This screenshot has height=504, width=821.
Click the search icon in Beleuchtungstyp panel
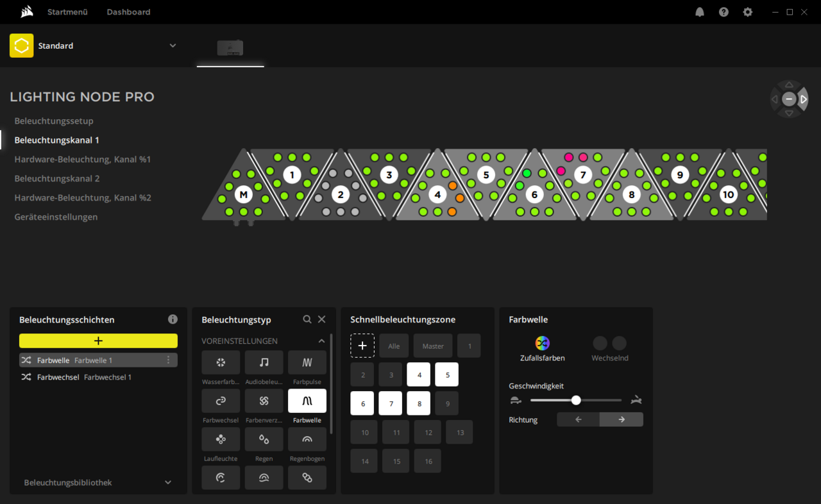(x=307, y=319)
